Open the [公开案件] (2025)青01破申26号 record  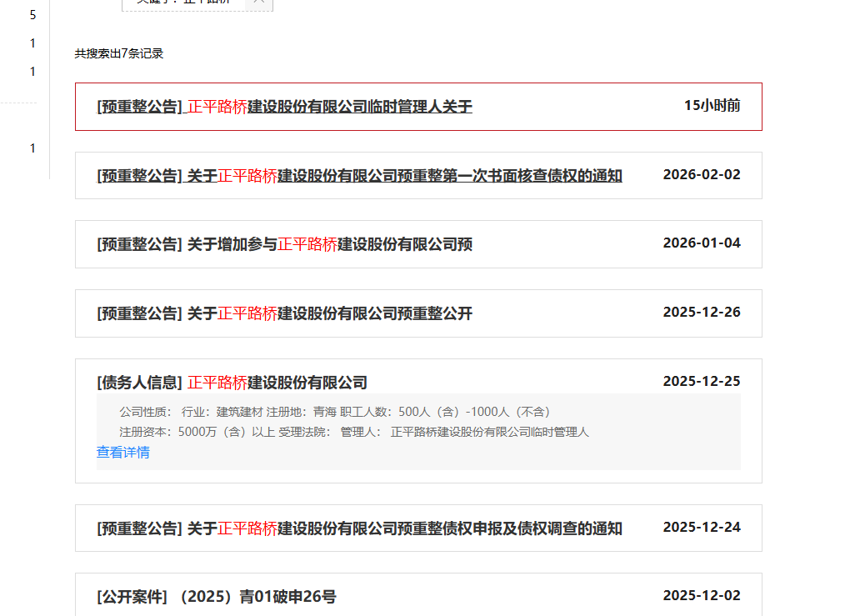pos(217,597)
